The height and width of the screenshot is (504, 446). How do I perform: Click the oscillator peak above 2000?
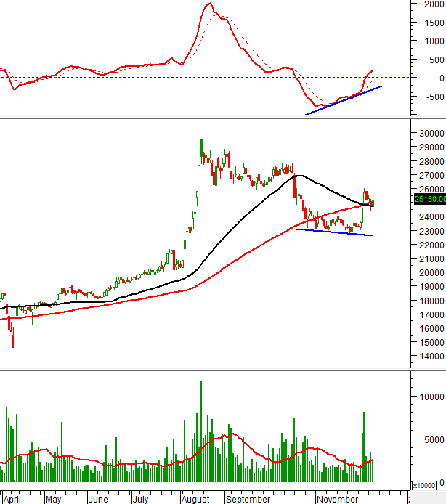[x=209, y=4]
